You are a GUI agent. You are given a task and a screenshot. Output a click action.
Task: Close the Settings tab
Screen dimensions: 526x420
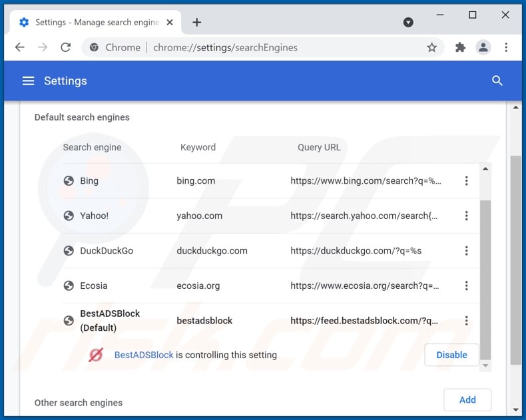tap(170, 23)
